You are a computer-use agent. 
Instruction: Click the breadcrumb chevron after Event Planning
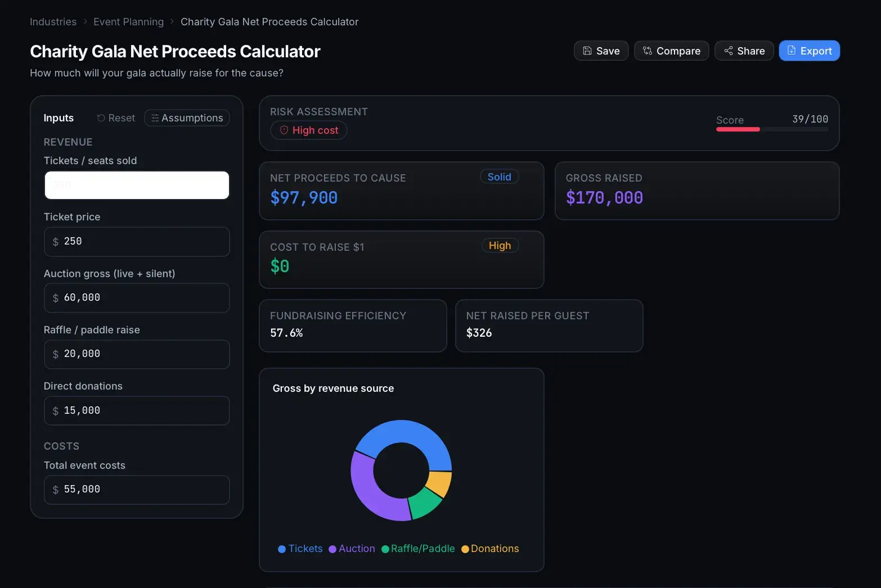(x=172, y=22)
